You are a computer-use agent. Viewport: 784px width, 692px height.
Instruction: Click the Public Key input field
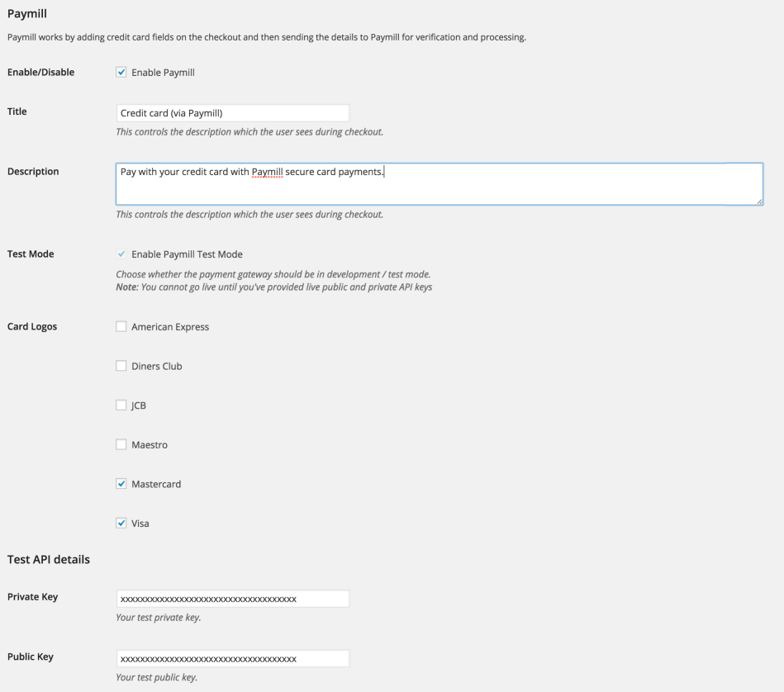point(232,658)
